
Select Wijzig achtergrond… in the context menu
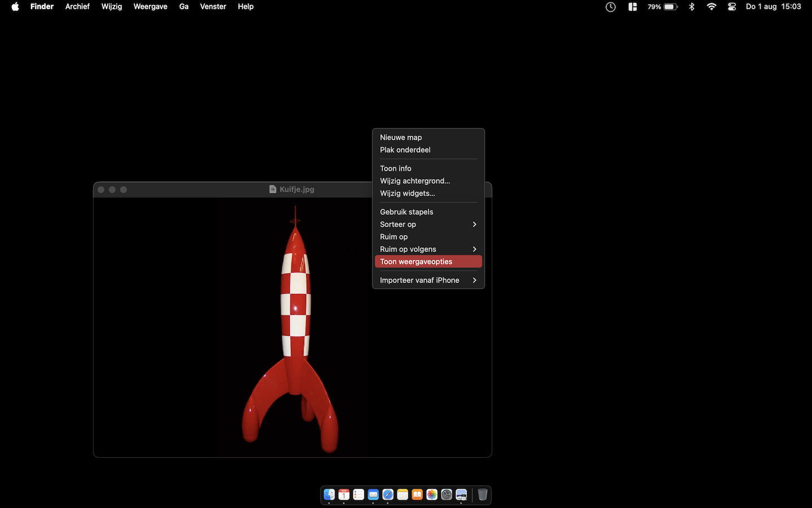tap(429, 181)
